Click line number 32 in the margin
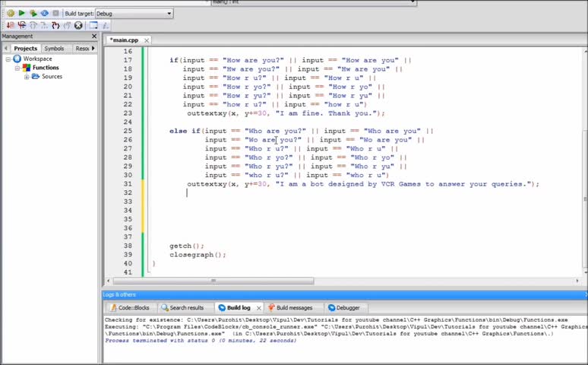This screenshot has width=588, height=365. click(x=128, y=192)
